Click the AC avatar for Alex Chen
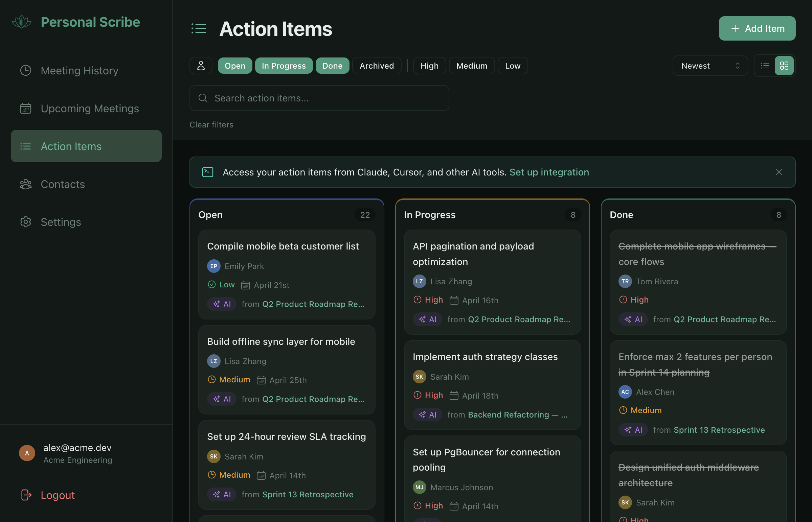Image resolution: width=812 pixels, height=522 pixels. 625,392
